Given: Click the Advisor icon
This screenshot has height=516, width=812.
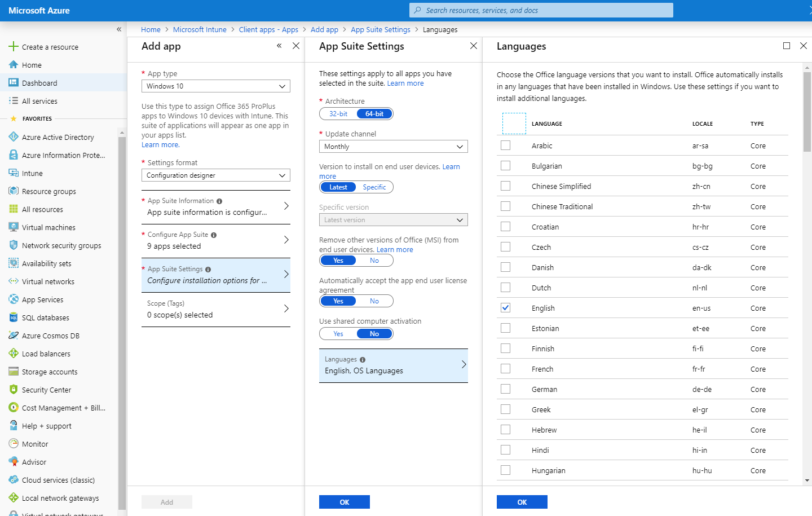Looking at the screenshot, I should pyautogui.click(x=14, y=462).
